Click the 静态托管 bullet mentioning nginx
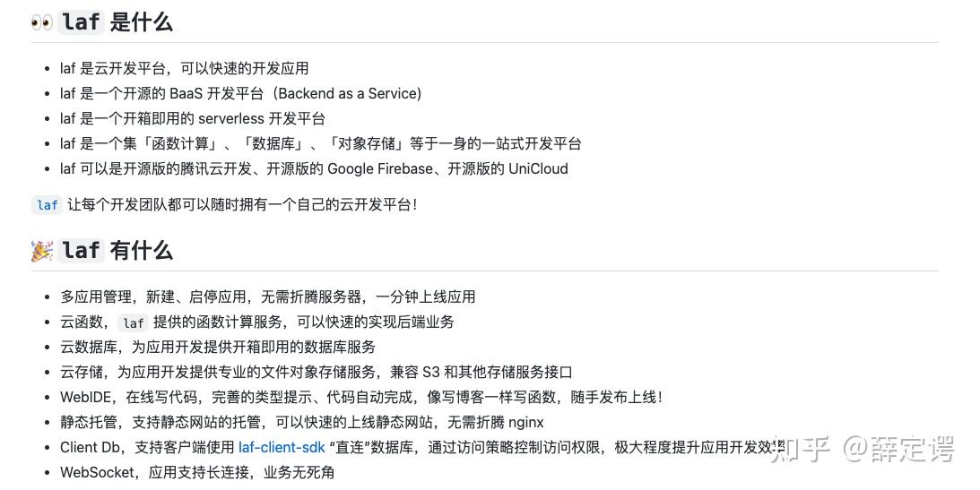Viewport: 980px width, 490px height. (302, 423)
